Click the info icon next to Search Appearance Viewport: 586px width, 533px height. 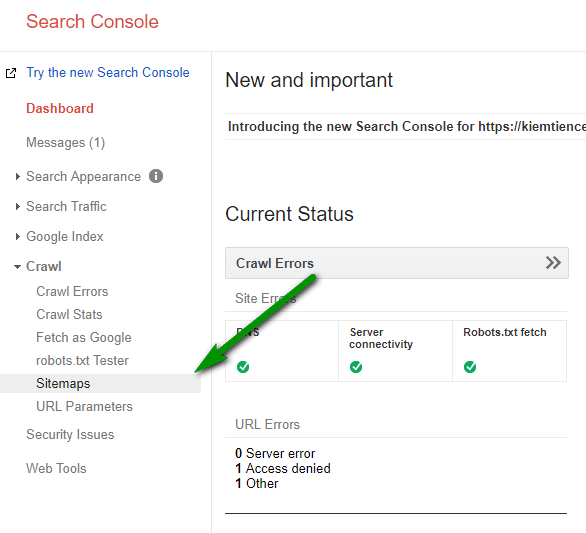point(156,176)
